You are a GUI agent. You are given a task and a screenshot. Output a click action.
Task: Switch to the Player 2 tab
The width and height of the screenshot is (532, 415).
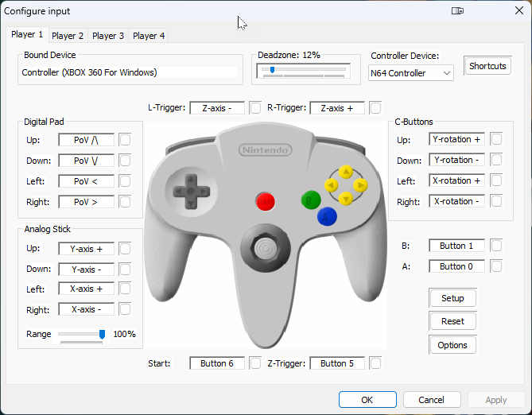[68, 36]
